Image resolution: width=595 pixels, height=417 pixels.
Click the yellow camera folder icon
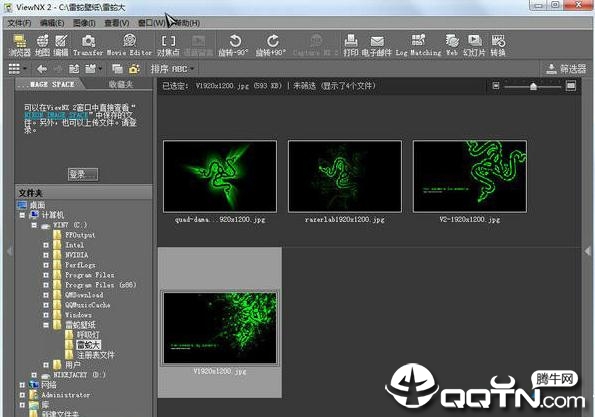coord(134,69)
